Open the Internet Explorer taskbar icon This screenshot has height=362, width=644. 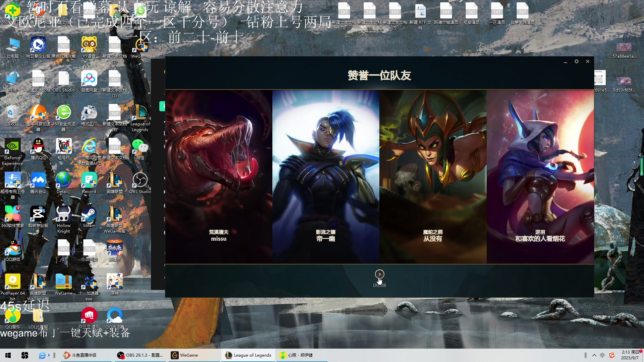[42, 355]
